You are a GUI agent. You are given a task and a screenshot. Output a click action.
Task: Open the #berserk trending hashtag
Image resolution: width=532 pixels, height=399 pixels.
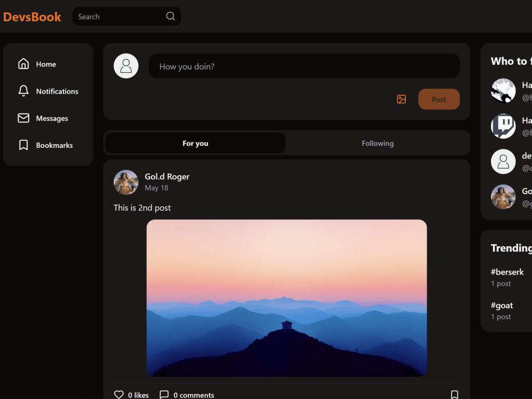[x=507, y=272]
